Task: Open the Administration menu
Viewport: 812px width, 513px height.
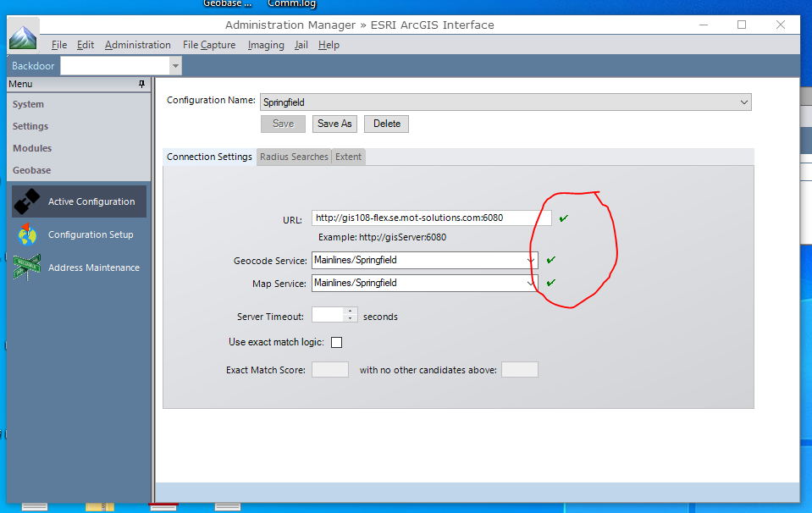Action: (x=138, y=45)
